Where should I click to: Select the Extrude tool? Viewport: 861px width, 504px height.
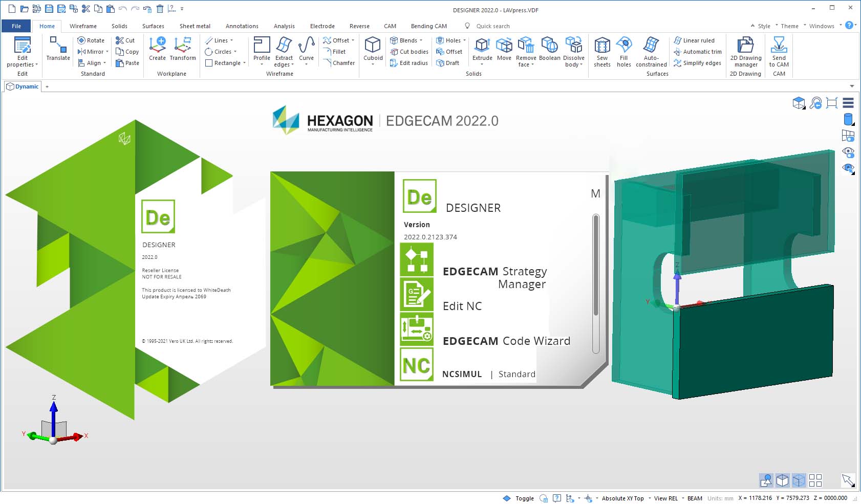pyautogui.click(x=482, y=49)
